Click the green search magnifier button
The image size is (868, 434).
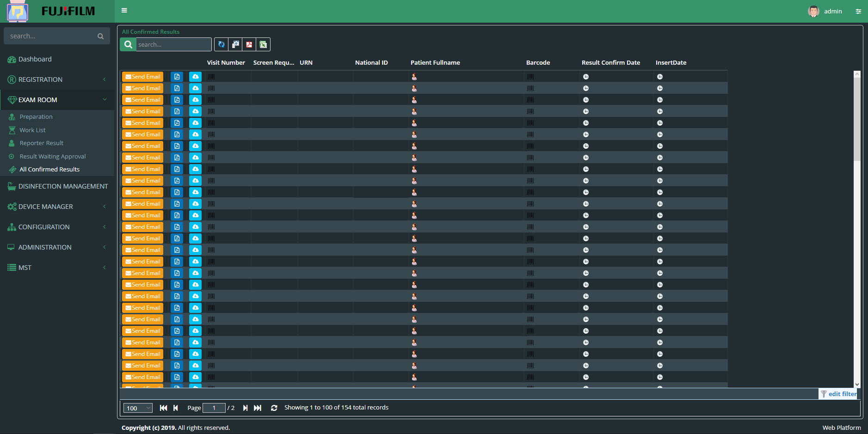128,44
